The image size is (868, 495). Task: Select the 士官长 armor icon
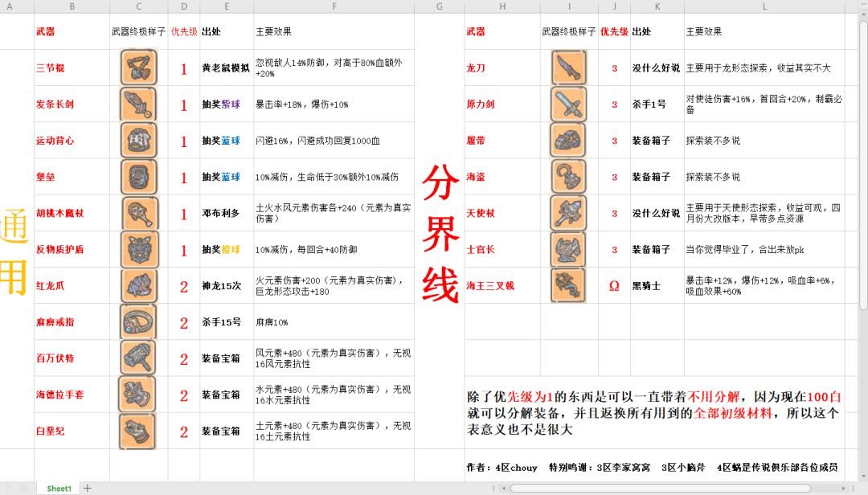[x=568, y=249]
